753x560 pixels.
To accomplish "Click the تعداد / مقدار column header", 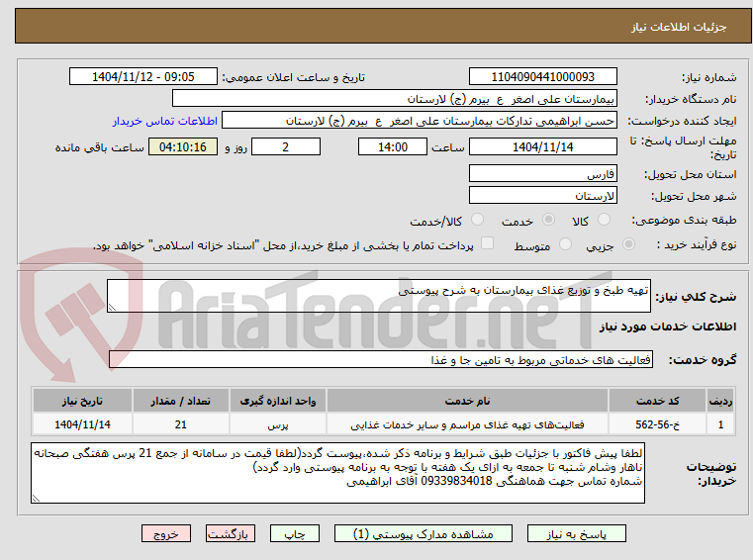I will pyautogui.click(x=180, y=401).
